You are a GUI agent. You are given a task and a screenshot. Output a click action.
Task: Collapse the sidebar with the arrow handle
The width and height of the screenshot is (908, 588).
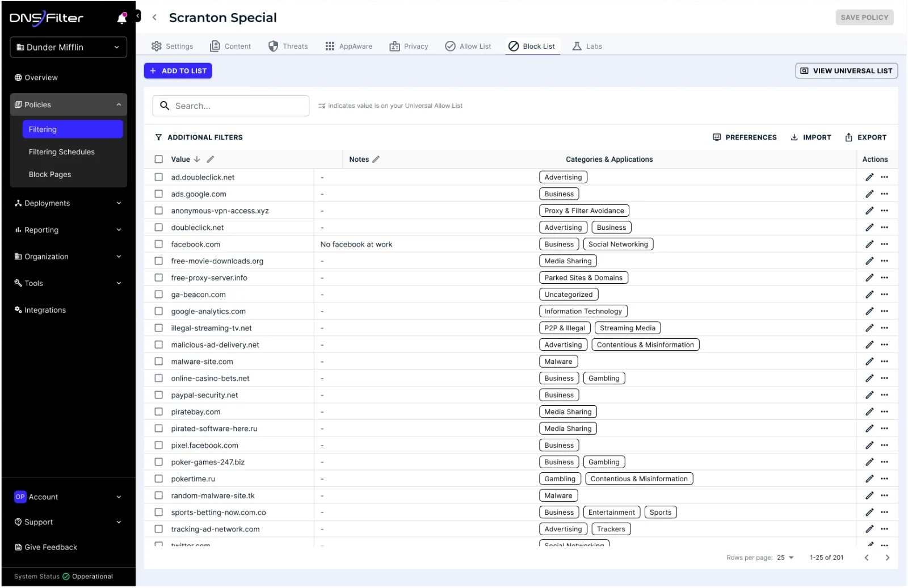click(x=137, y=16)
